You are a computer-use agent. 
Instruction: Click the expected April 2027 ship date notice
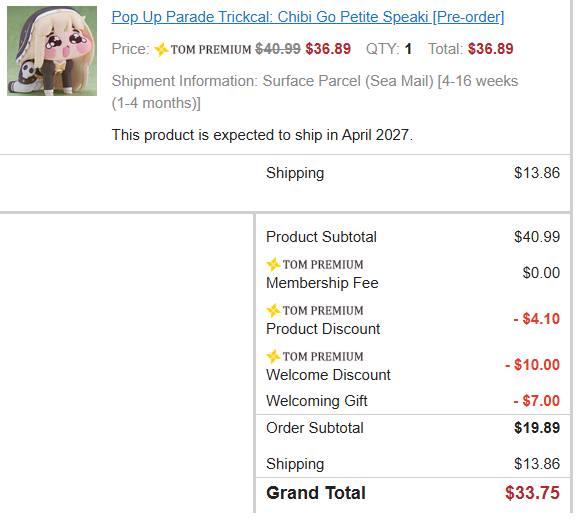[262, 135]
